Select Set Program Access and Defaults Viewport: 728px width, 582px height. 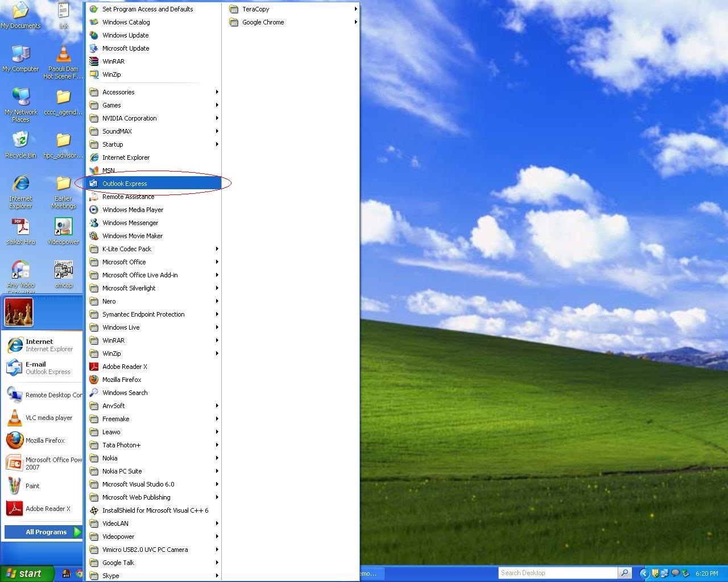pyautogui.click(x=154, y=9)
